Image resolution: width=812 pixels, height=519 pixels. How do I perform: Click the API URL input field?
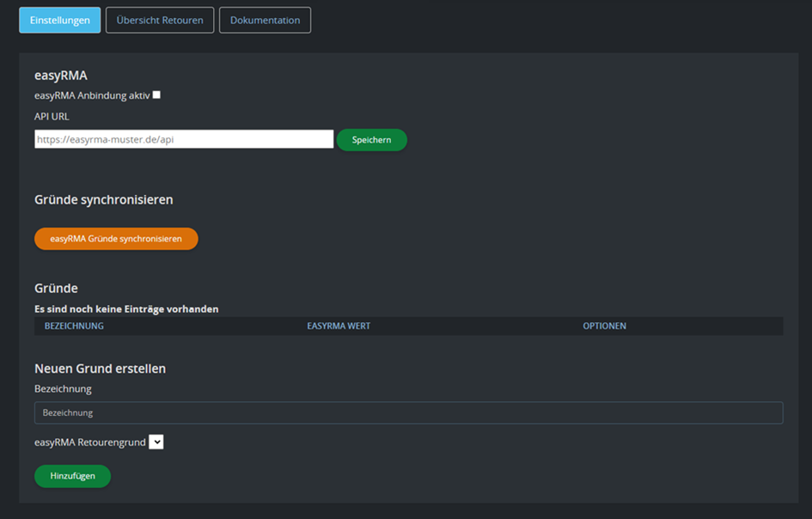[x=184, y=139]
